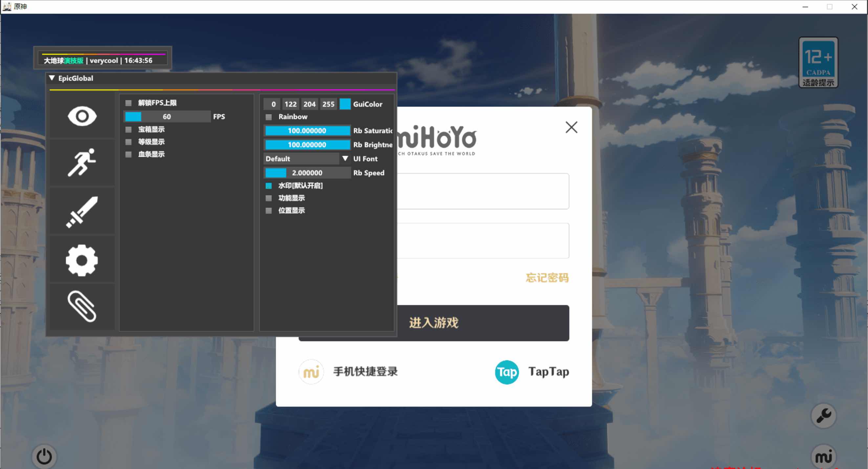Open the GuiColor blue color swatch

pos(345,104)
